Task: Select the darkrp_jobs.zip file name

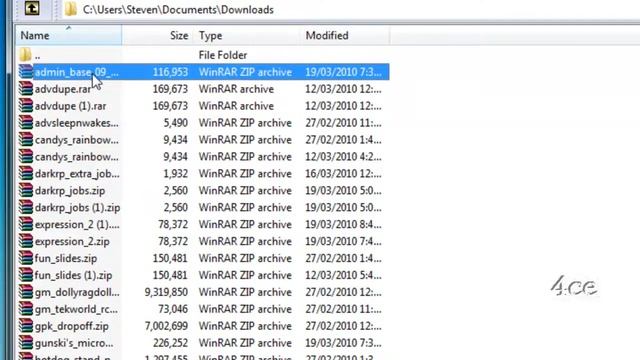Action: point(70,191)
